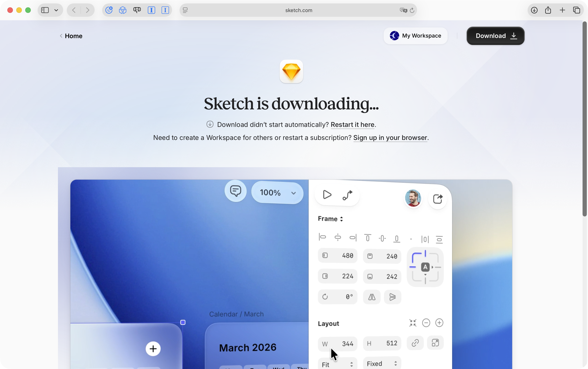This screenshot has height=369, width=588.
Task: Expand the sidebar options chevron
Action: [x=56, y=10]
